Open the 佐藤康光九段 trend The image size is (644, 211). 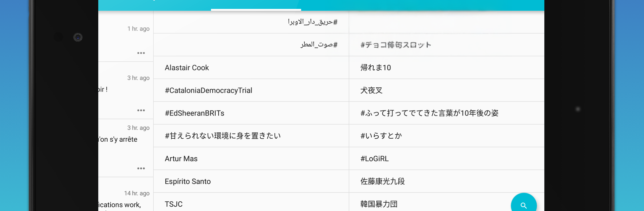[x=382, y=182]
